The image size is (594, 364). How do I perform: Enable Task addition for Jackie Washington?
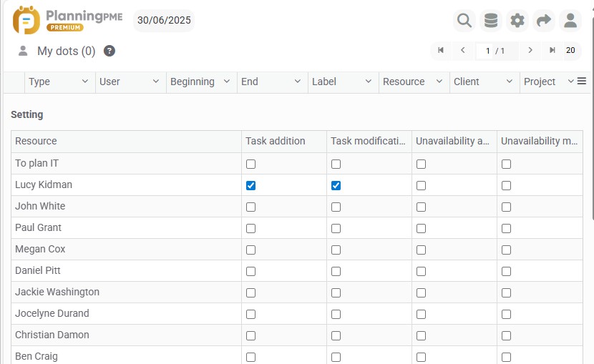(250, 293)
